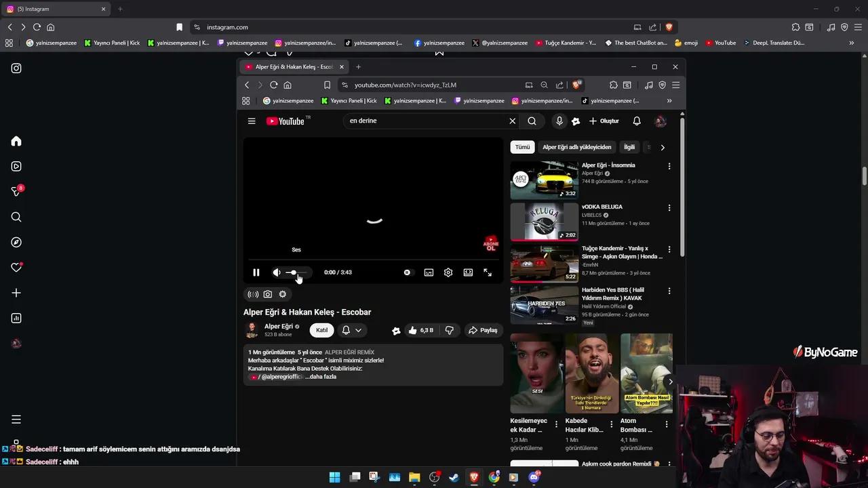868x488 pixels.
Task: Show hidden bookmarks in YouTube window
Action: coord(669,101)
